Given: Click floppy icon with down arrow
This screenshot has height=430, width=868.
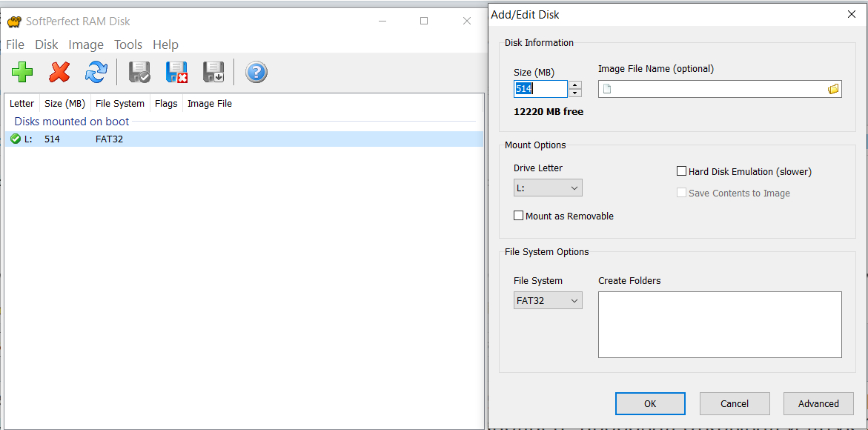Looking at the screenshot, I should tap(213, 72).
